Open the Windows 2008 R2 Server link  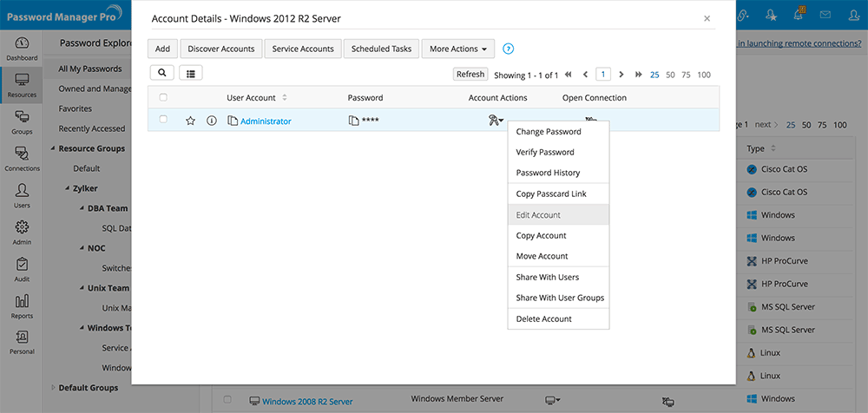coord(307,402)
